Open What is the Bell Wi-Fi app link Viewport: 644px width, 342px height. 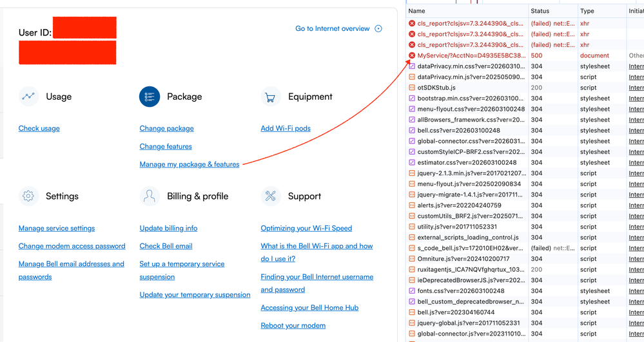pos(317,252)
